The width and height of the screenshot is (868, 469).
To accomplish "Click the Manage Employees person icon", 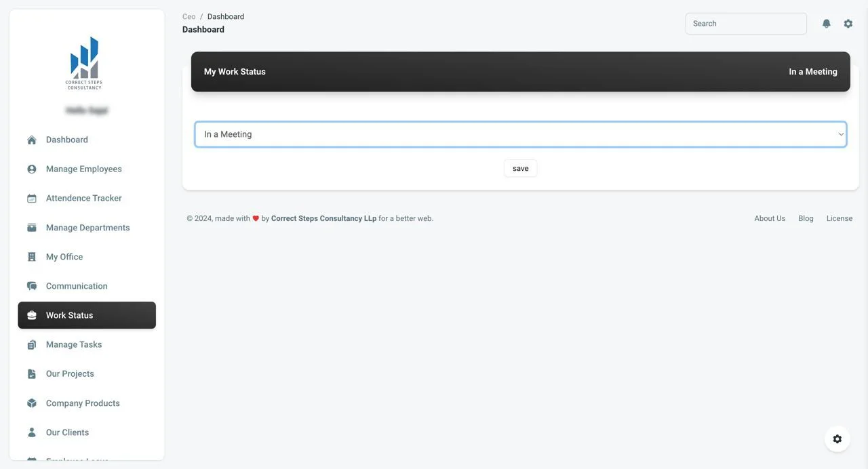I will pos(32,169).
